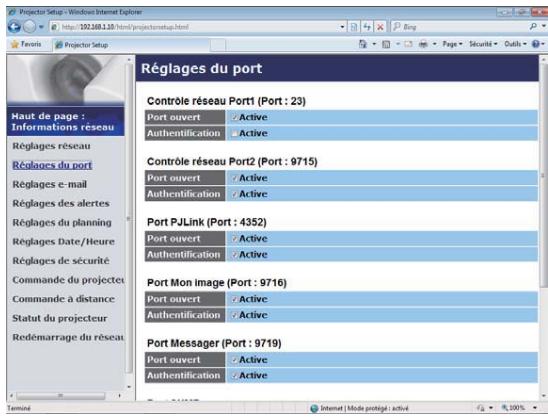The height and width of the screenshot is (418, 548).
Task: Open Commande à distance link
Action: coord(63,299)
